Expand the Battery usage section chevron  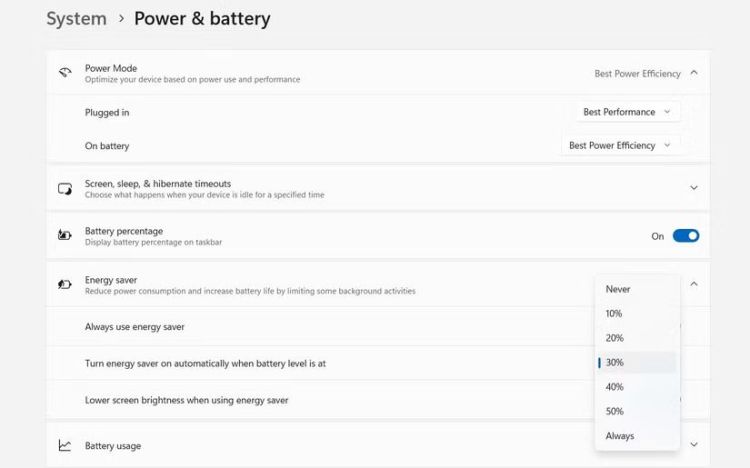click(694, 445)
